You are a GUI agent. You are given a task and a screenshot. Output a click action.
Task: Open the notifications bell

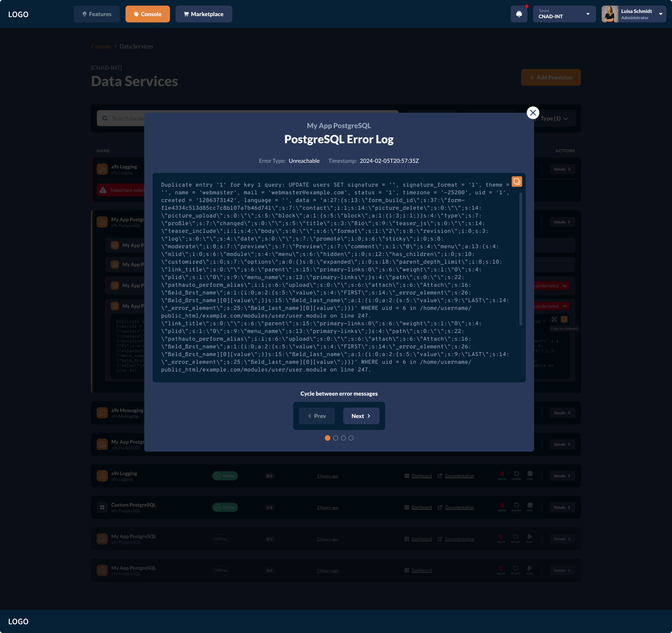pos(519,14)
